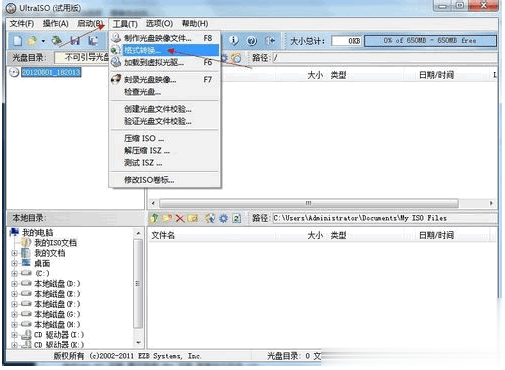Open the 选项(O) menu
Screen dimensions: 505x370
pyautogui.click(x=159, y=24)
